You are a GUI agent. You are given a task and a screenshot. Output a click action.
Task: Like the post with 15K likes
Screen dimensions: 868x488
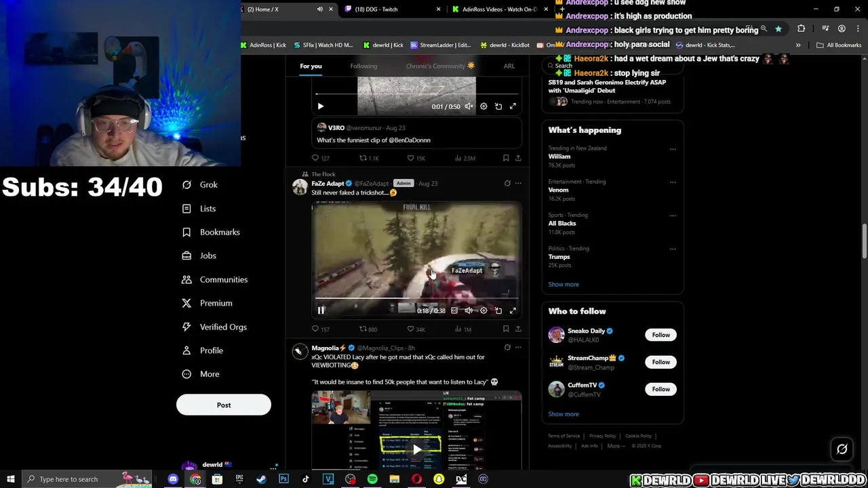coord(416,158)
